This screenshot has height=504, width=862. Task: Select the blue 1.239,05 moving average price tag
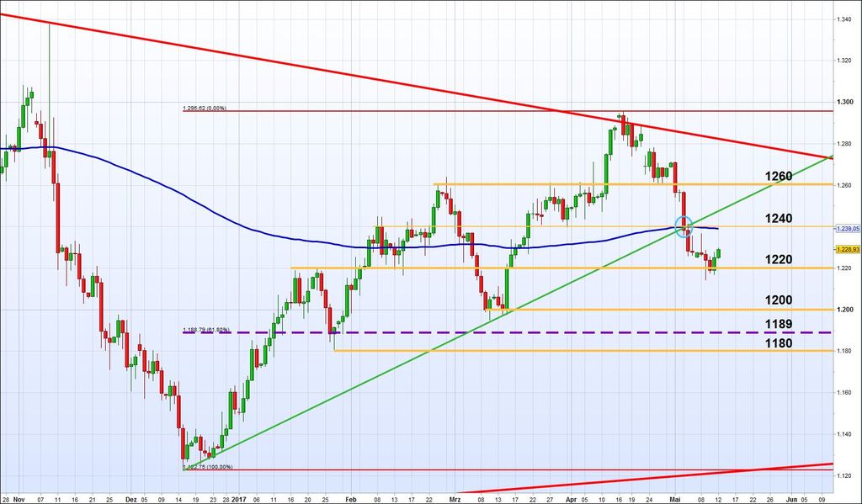pyautogui.click(x=846, y=228)
